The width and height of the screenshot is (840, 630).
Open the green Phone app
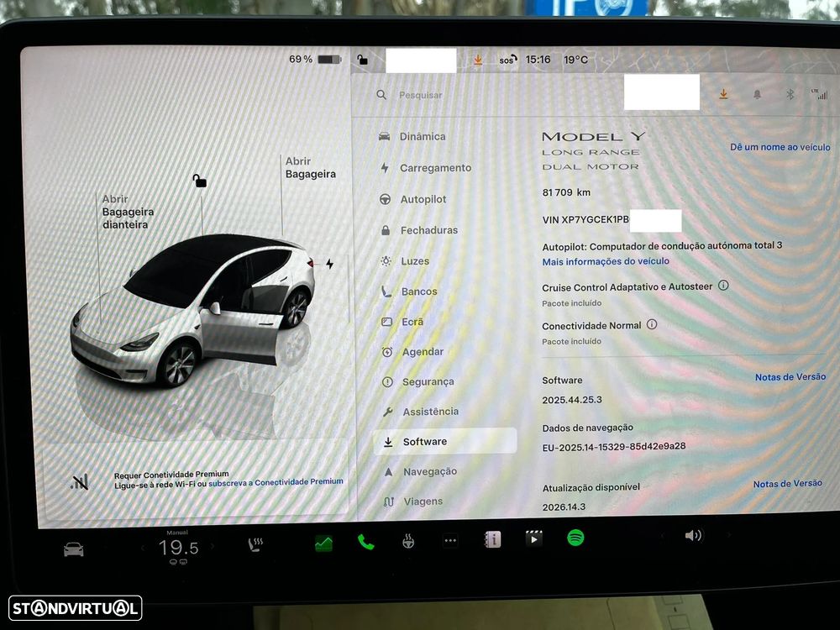366,542
